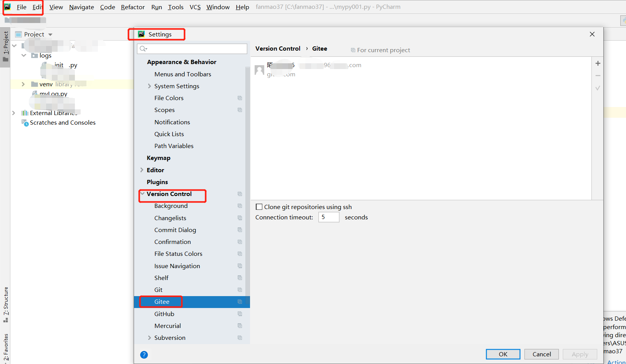The width and height of the screenshot is (626, 364).
Task: Click the project-level icon beside Changelists
Action: 240,218
